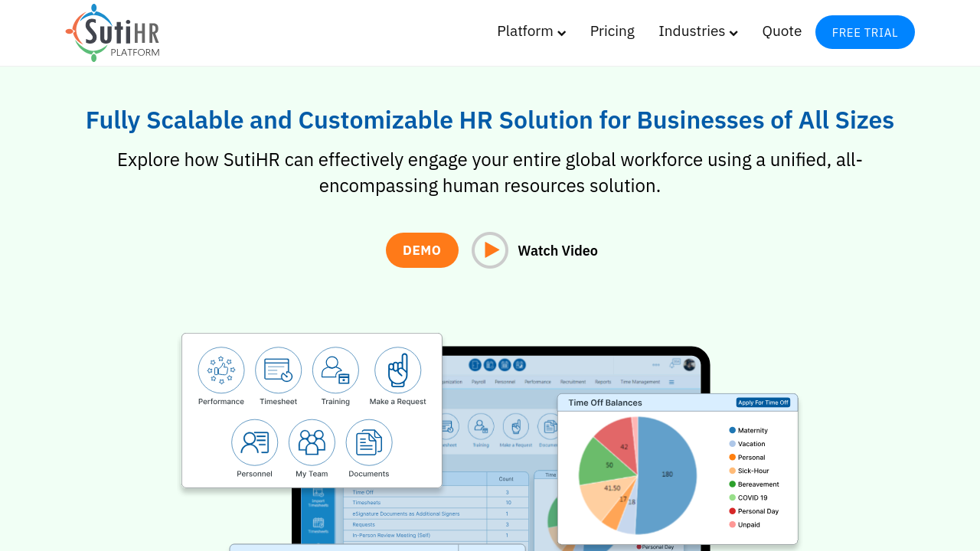Click the Bereavement legend color swatch
This screenshot has width=980, height=551.
[x=733, y=484]
